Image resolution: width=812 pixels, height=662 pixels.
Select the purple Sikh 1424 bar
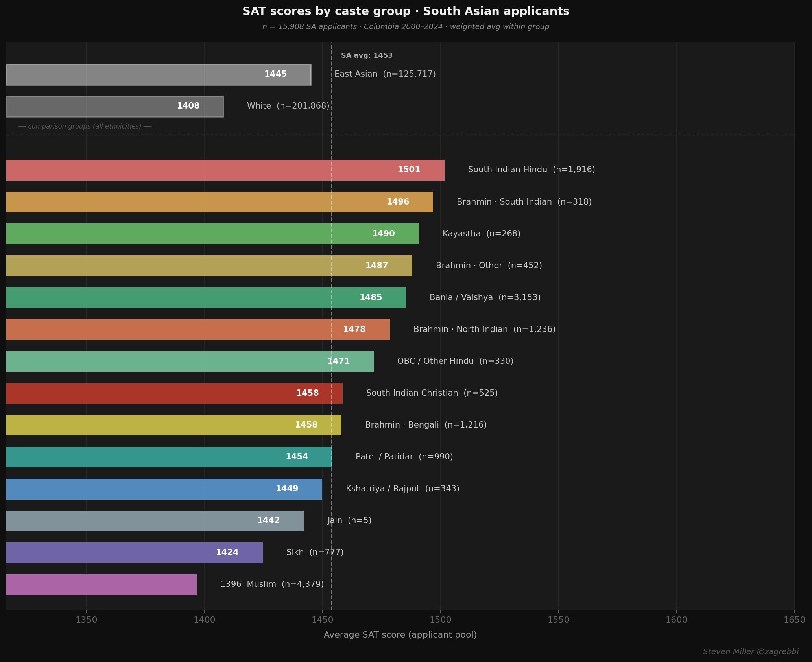coord(135,553)
